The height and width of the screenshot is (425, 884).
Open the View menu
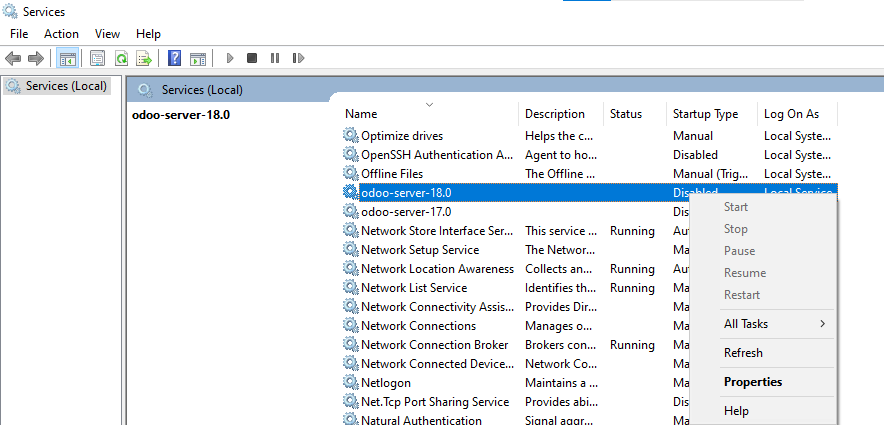click(x=107, y=34)
